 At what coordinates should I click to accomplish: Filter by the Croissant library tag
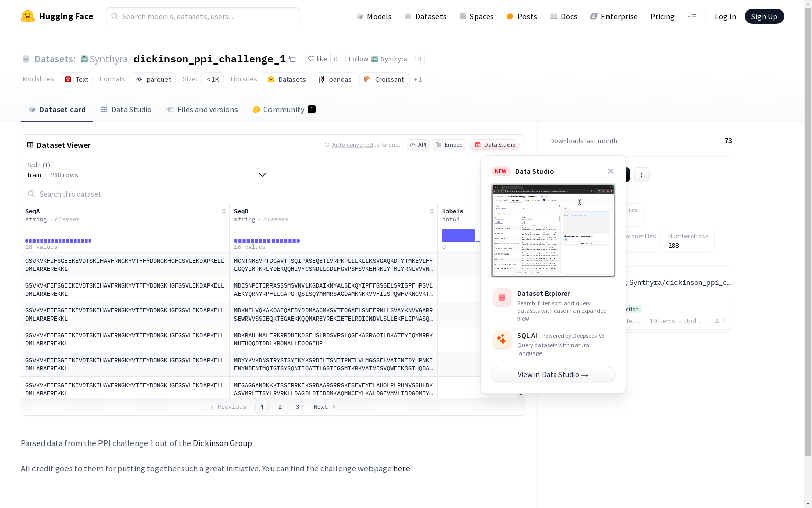point(384,79)
